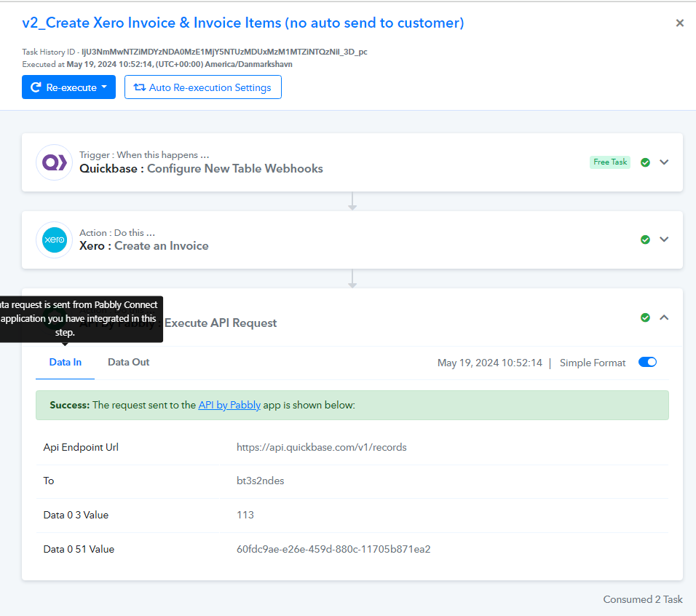Click the Data 0 51 Value label
The height and width of the screenshot is (616, 696).
pos(79,549)
